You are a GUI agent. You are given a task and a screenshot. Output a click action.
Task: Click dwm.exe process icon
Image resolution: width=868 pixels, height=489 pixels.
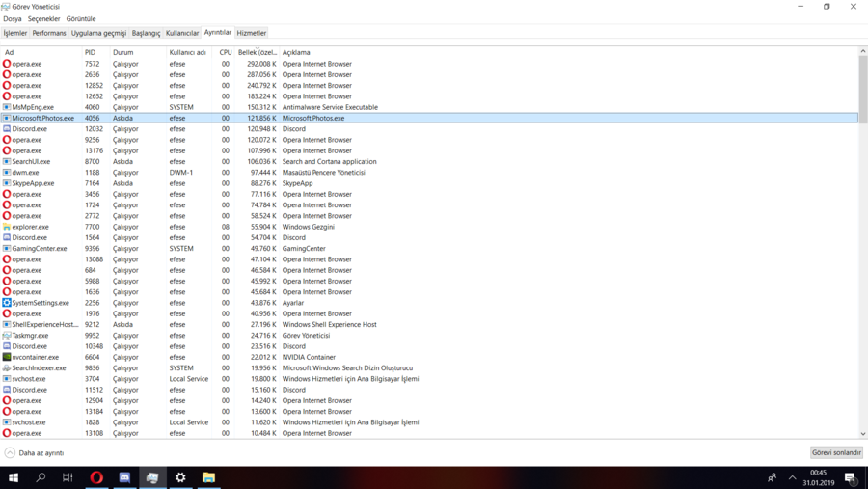click(7, 173)
